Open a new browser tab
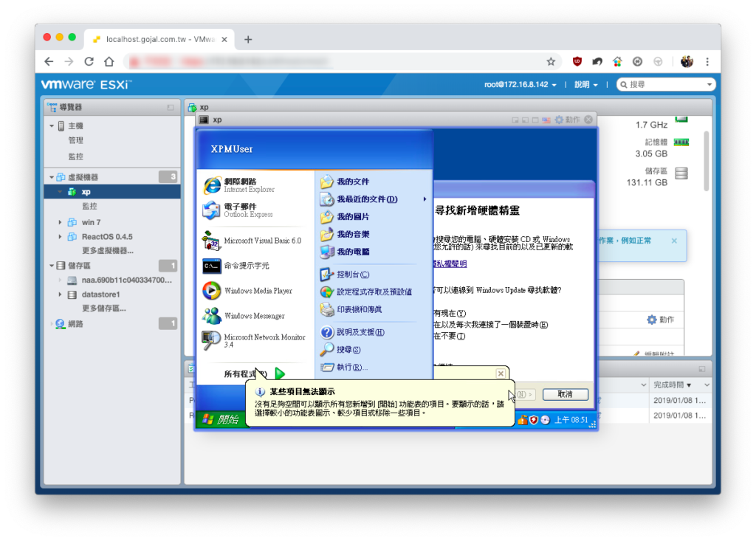The image size is (756, 541). pos(248,40)
